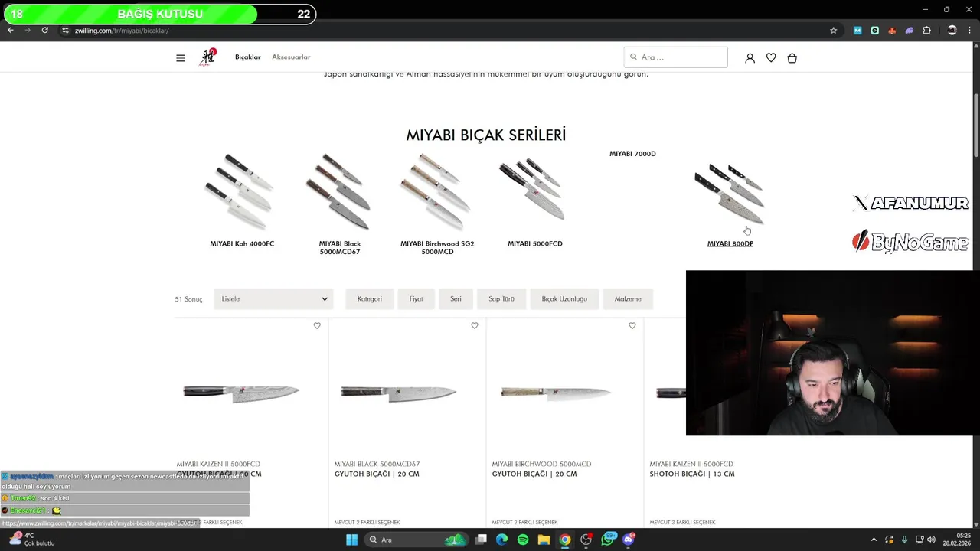Open File Explorer from the taskbar
The image size is (980, 551).
544,540
